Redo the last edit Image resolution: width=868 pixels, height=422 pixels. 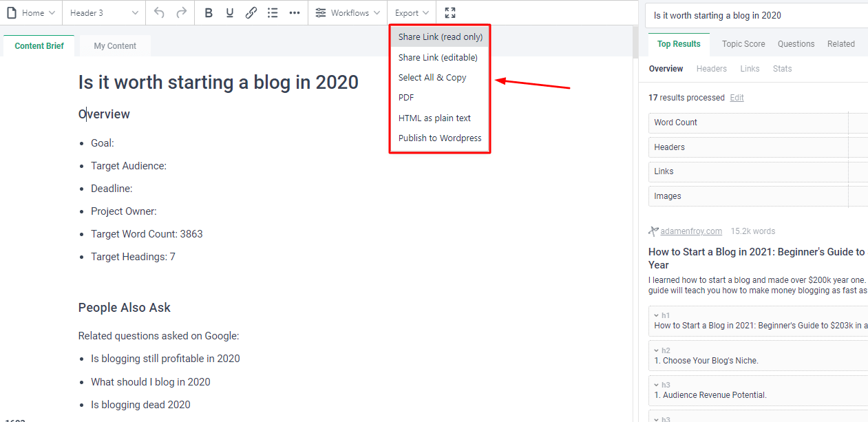point(181,13)
